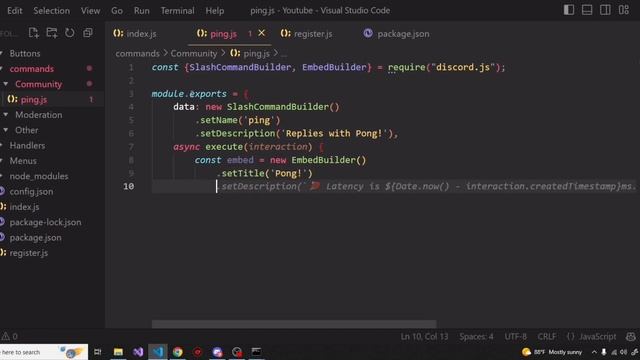The height and width of the screenshot is (360, 640).
Task: Click UTF-8 encoding in status bar
Action: point(516,337)
